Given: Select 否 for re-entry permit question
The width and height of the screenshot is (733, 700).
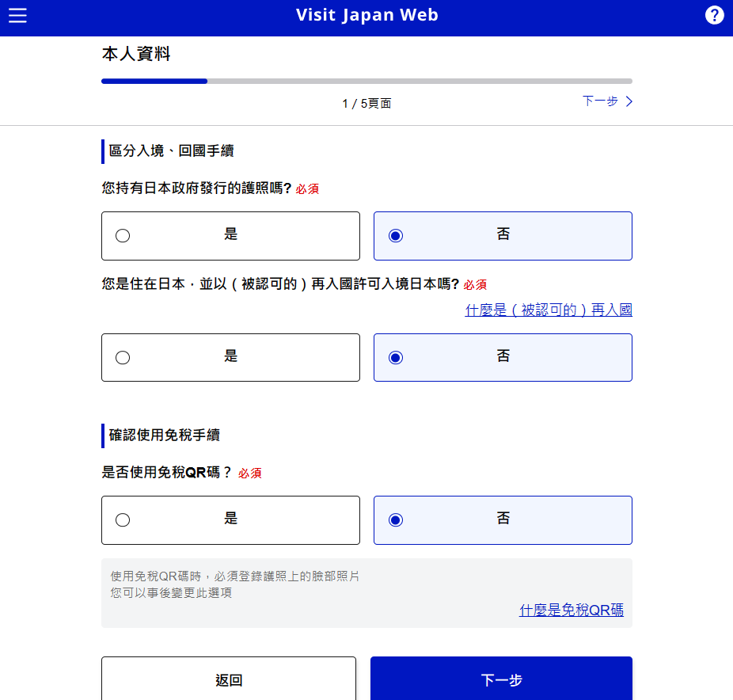Looking at the screenshot, I should point(503,357).
